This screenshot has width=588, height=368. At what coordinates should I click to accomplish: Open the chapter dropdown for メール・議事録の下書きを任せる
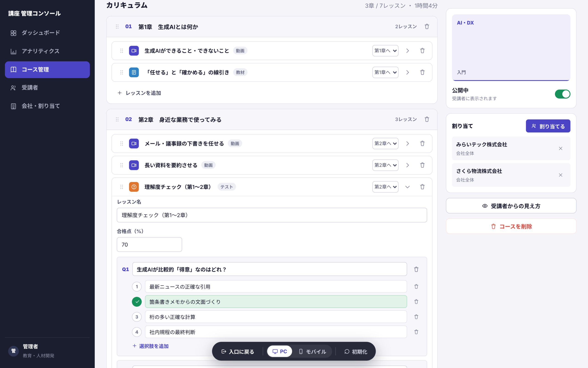385,143
